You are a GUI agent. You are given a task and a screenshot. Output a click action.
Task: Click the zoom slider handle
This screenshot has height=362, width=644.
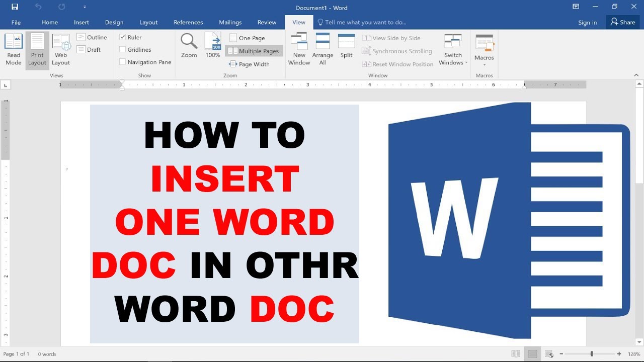tap(592, 354)
